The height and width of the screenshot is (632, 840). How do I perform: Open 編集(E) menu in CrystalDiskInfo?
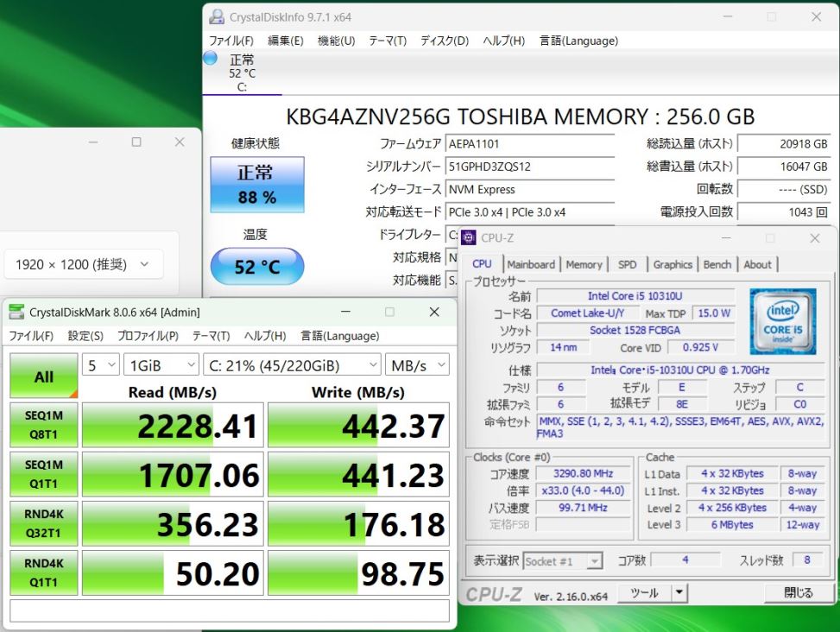(x=286, y=41)
